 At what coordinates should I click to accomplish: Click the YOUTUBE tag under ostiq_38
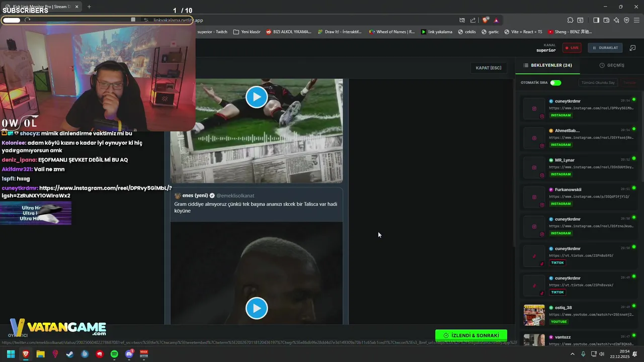coord(559,322)
